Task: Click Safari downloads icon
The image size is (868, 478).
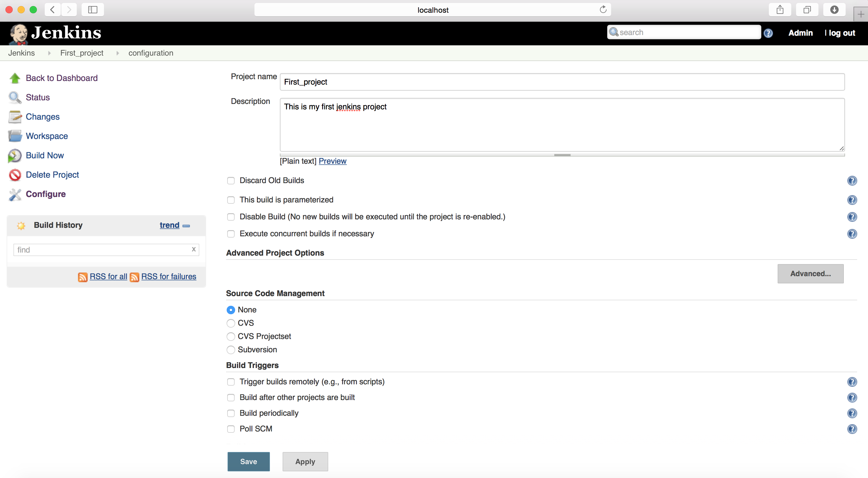Action: click(834, 10)
